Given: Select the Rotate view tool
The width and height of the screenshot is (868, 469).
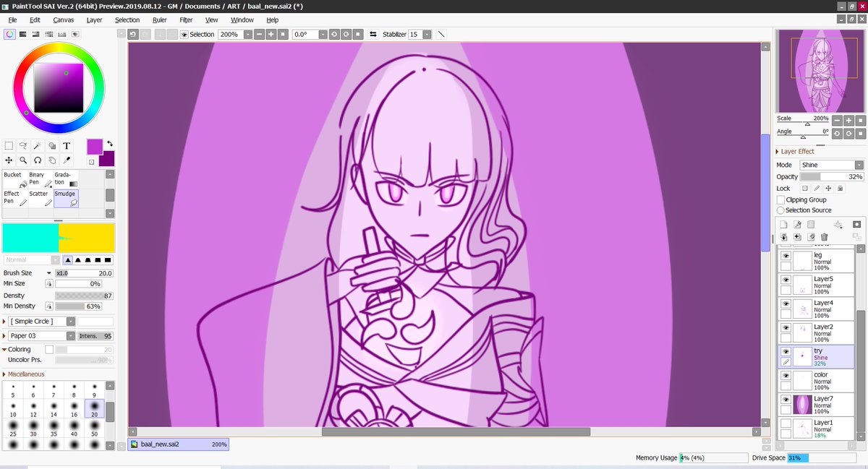Looking at the screenshot, I should click(38, 160).
